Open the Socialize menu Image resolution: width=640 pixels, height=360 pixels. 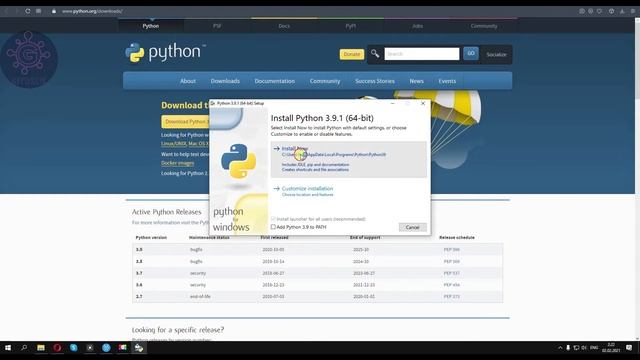tap(496, 54)
